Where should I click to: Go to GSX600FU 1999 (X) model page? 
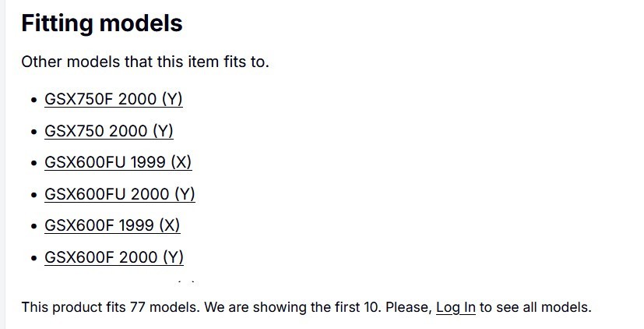(118, 162)
